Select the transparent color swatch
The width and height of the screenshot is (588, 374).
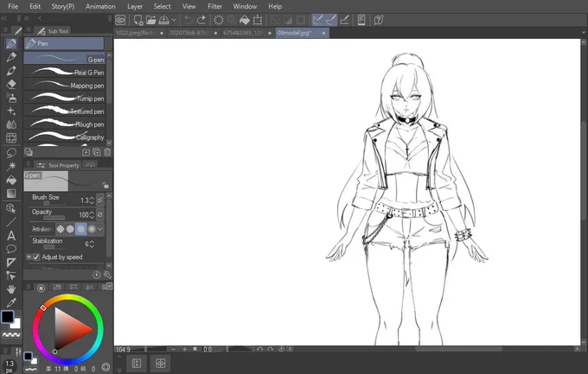[x=11, y=334]
